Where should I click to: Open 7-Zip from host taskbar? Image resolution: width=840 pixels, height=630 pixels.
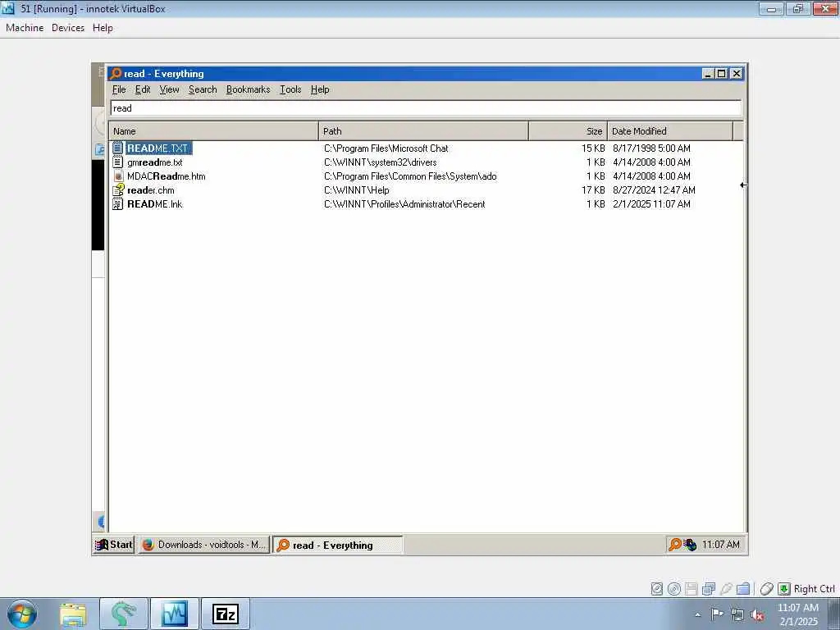coord(226,614)
